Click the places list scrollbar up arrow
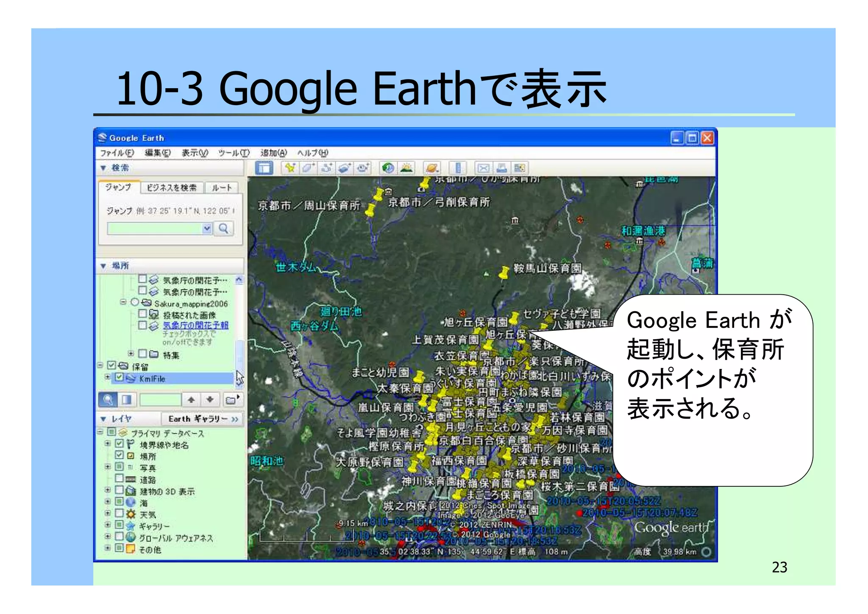Viewport: 868px width, 614px height. pos(239,280)
